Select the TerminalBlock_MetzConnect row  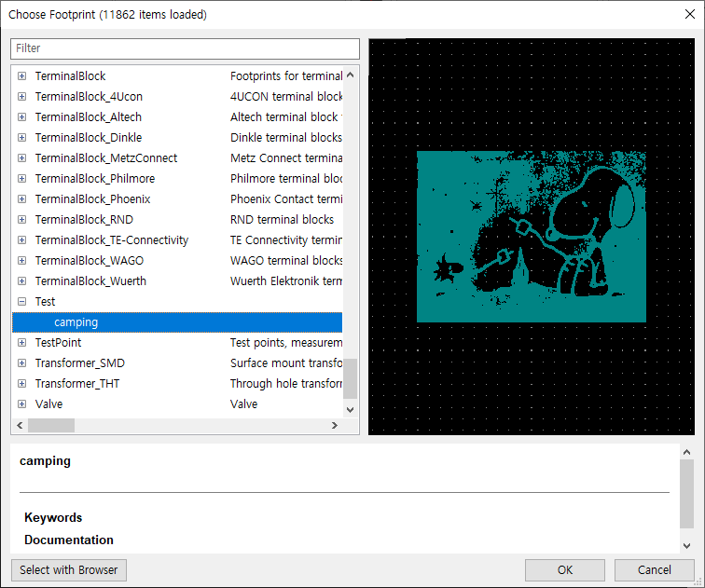tap(177, 158)
